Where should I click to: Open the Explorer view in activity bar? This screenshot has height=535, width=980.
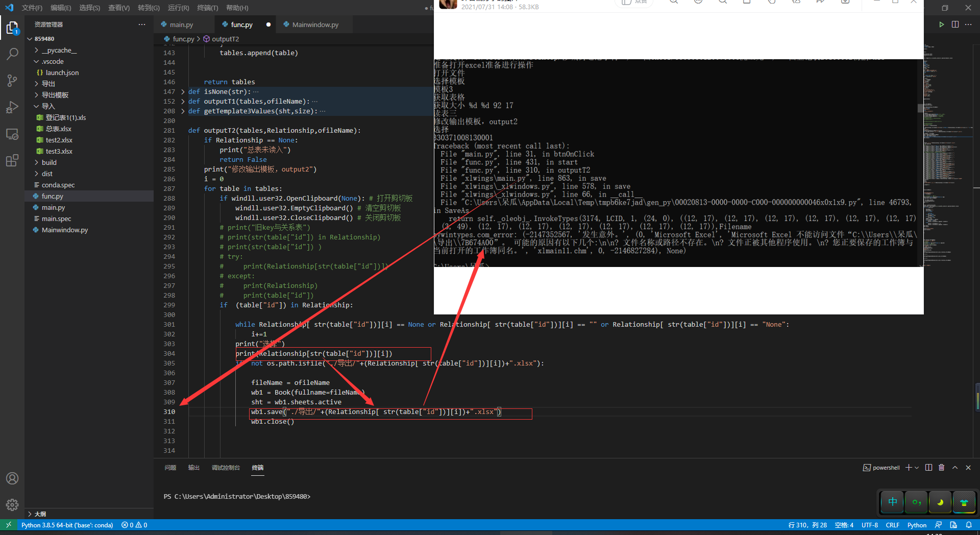pos(12,28)
